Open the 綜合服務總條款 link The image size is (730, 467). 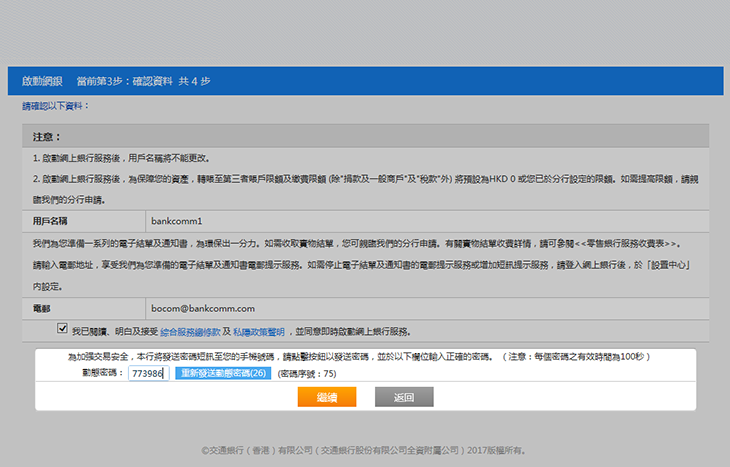tap(189, 331)
